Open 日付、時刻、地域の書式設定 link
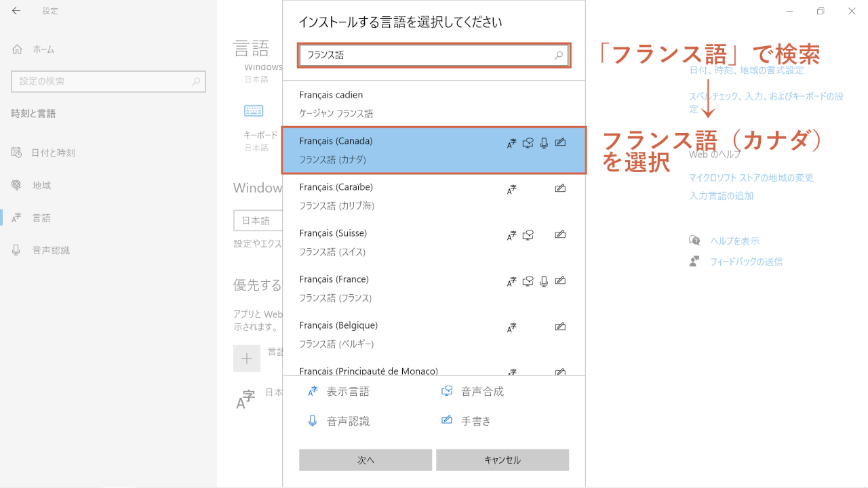The image size is (868, 488). pos(746,70)
